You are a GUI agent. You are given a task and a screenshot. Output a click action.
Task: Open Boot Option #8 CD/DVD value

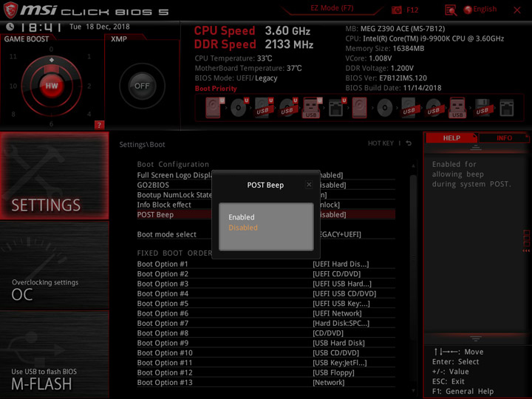click(328, 333)
